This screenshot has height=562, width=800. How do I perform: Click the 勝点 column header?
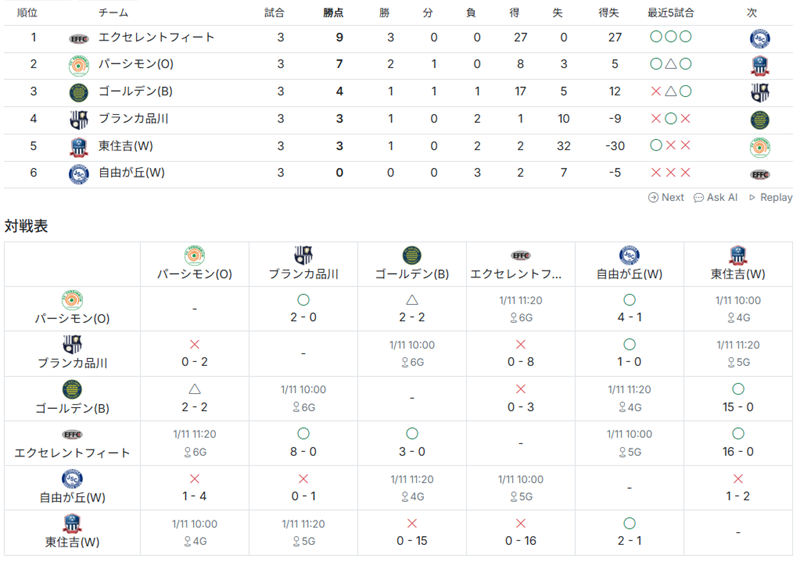[x=334, y=13]
